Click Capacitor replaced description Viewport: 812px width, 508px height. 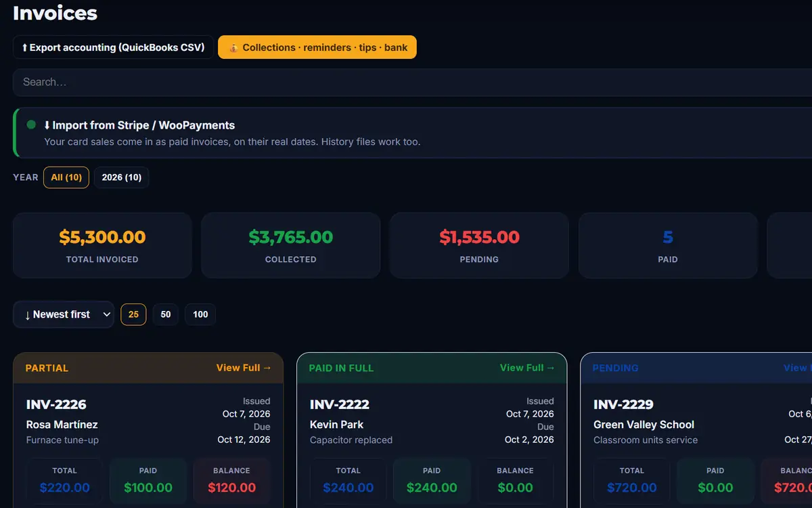[x=351, y=440]
